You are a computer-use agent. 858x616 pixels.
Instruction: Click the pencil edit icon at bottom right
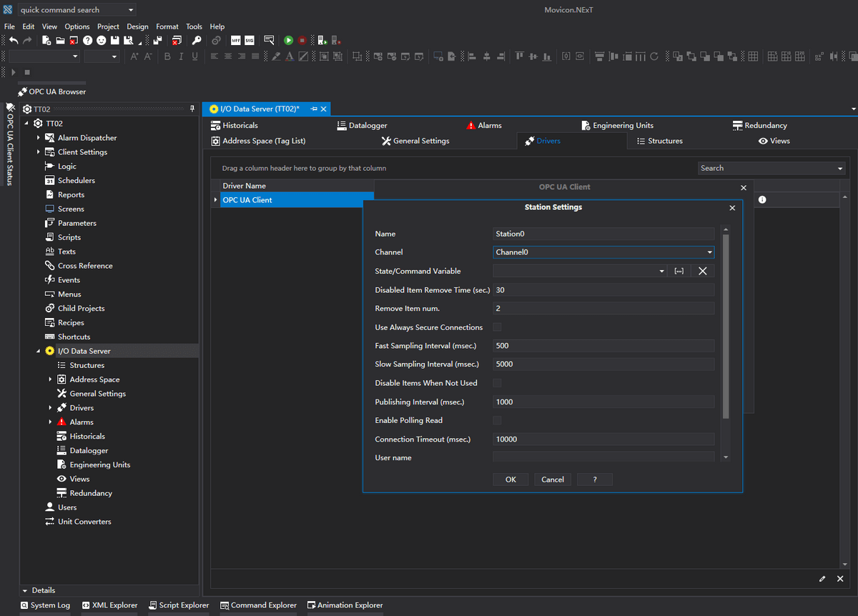pyautogui.click(x=822, y=579)
